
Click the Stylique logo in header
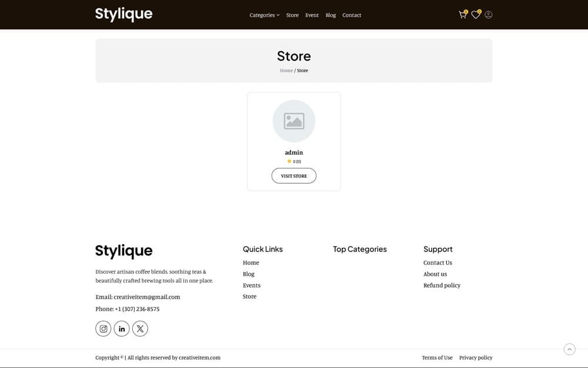[x=124, y=15]
